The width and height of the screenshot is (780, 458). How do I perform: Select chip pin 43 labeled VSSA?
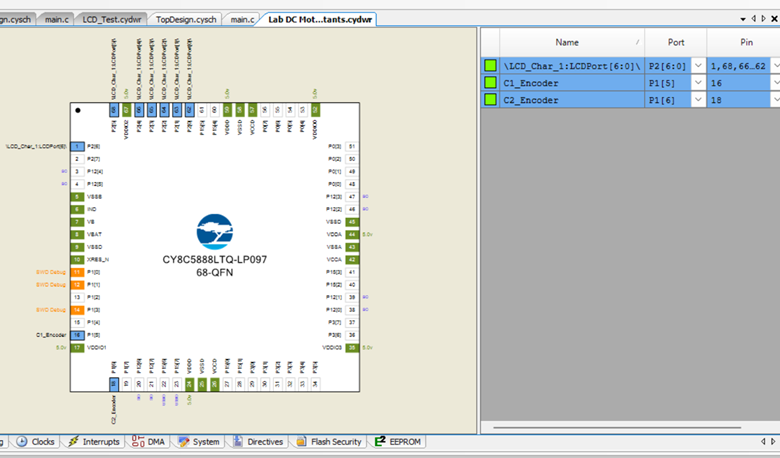(x=352, y=247)
